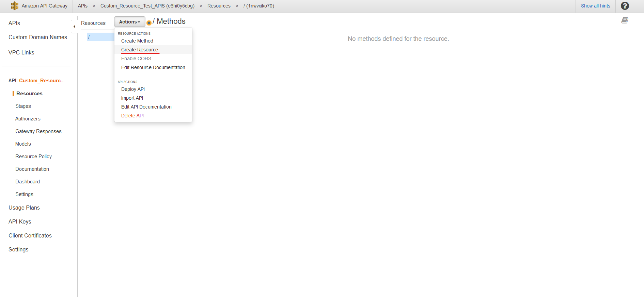Open Gateway Responses in sidebar
Viewport: 644px width, 297px height.
38,131
